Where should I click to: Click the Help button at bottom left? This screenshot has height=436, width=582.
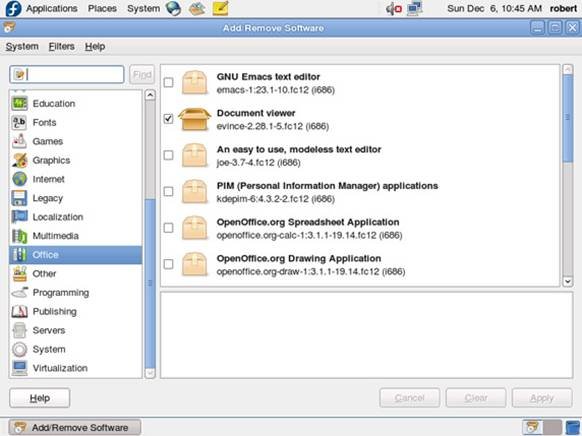[x=40, y=398]
